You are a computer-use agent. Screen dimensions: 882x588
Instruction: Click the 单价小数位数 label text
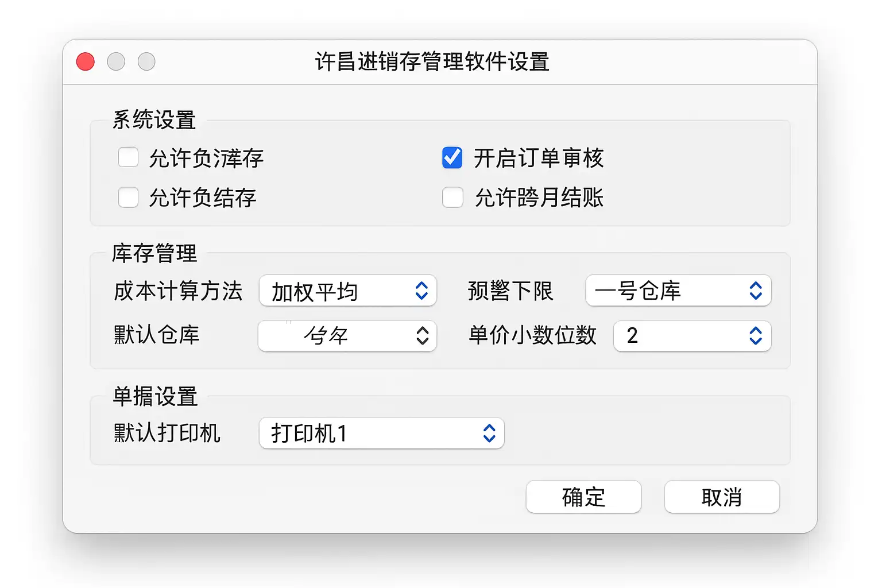pyautogui.click(x=532, y=335)
